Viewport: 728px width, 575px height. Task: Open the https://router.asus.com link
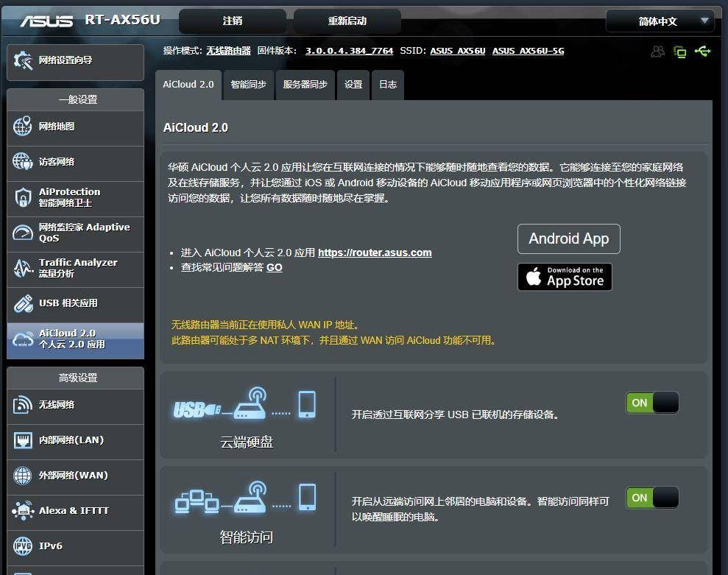click(375, 252)
